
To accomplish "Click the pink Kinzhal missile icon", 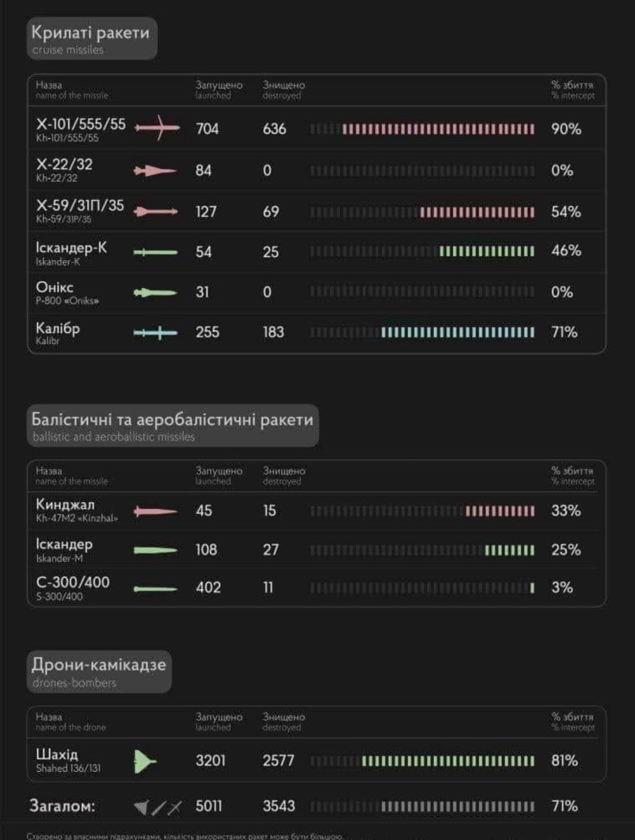I will [x=155, y=511].
